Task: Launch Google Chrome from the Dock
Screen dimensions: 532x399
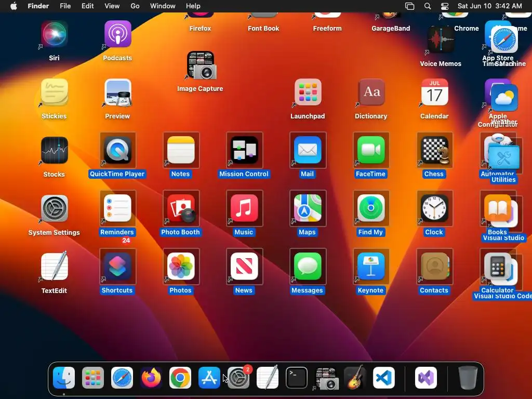Action: (x=180, y=378)
